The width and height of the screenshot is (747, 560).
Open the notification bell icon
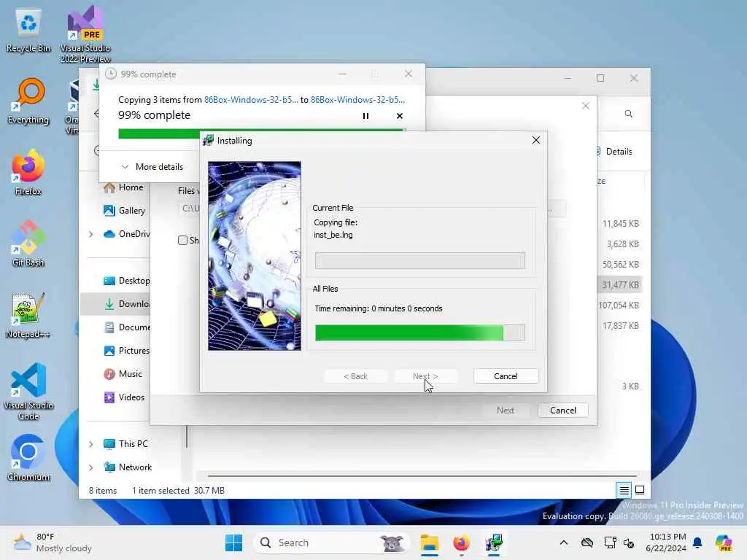[x=697, y=542]
